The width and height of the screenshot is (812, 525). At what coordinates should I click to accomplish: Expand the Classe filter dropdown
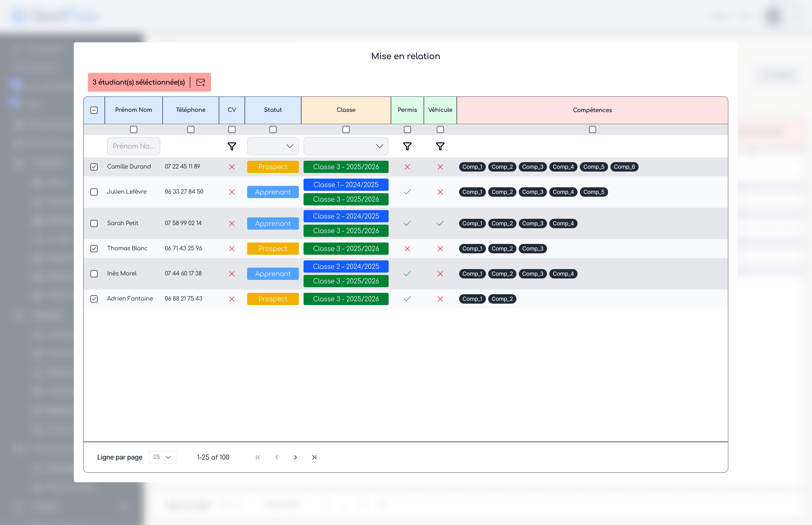click(x=346, y=146)
